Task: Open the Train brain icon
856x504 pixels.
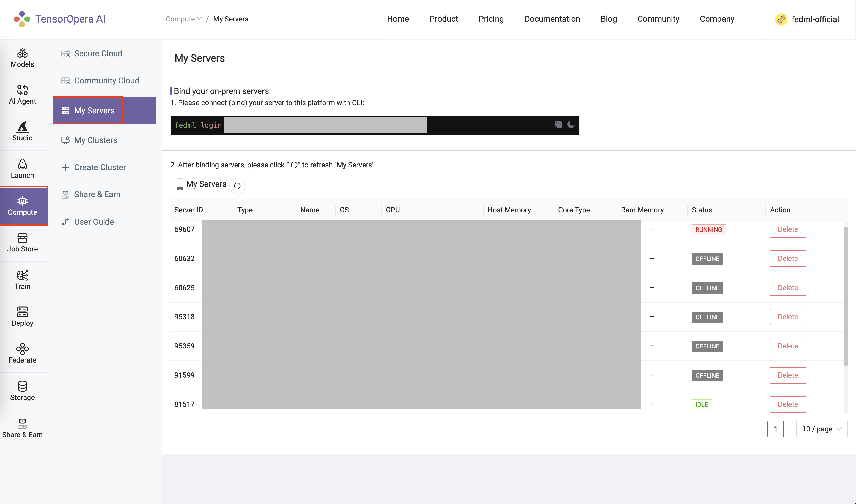Action: tap(23, 275)
